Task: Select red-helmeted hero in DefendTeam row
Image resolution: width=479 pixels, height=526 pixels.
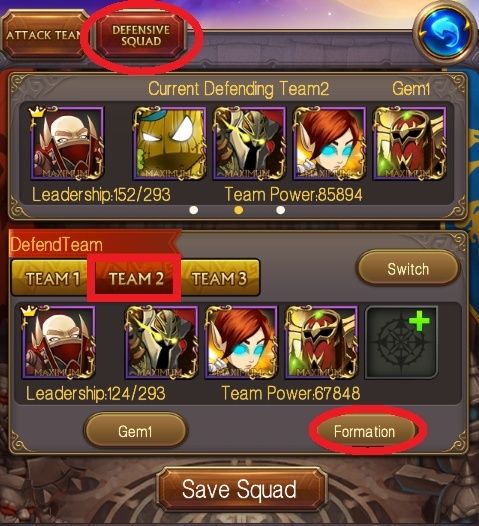Action: (x=321, y=342)
